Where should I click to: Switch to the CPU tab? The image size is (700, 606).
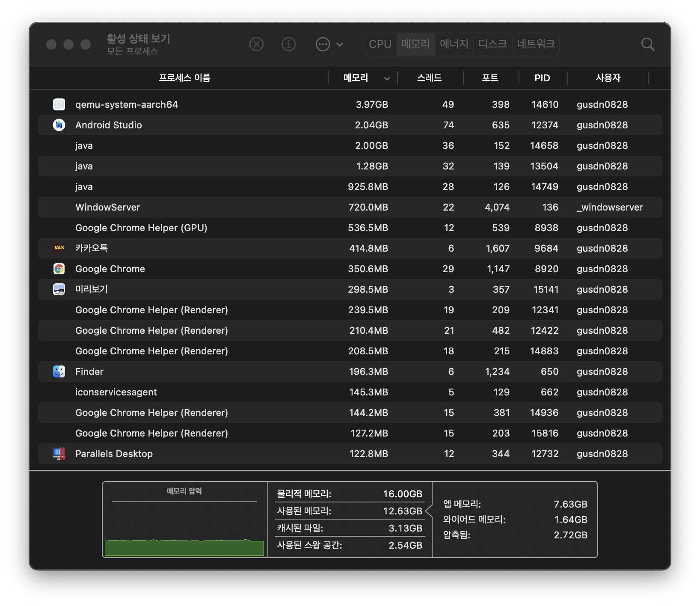pos(380,44)
